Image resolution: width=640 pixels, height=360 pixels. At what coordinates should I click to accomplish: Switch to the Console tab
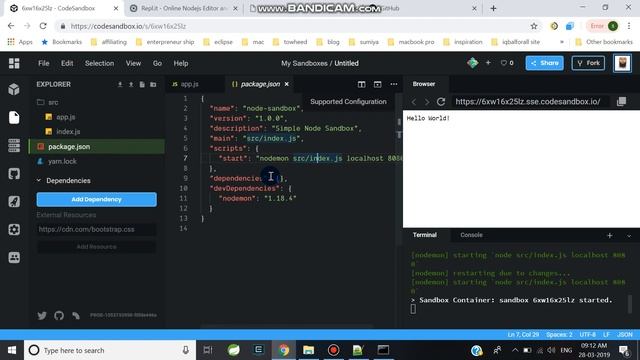tap(471, 235)
